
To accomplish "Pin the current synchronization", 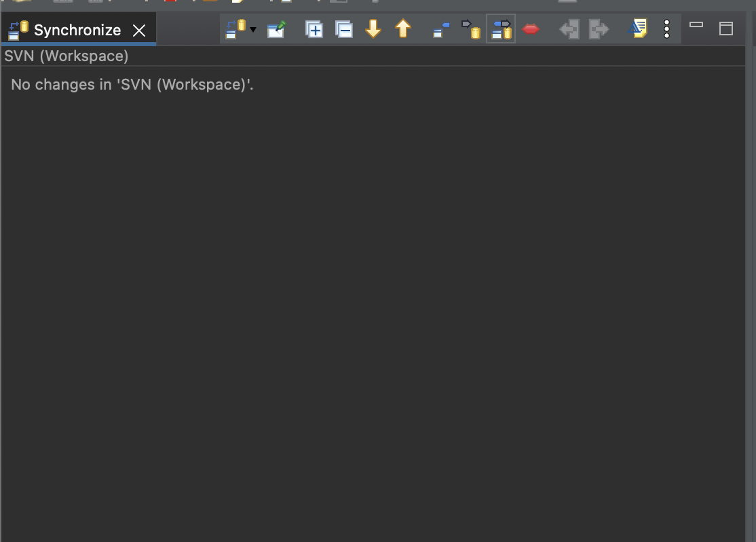I will coord(277,29).
